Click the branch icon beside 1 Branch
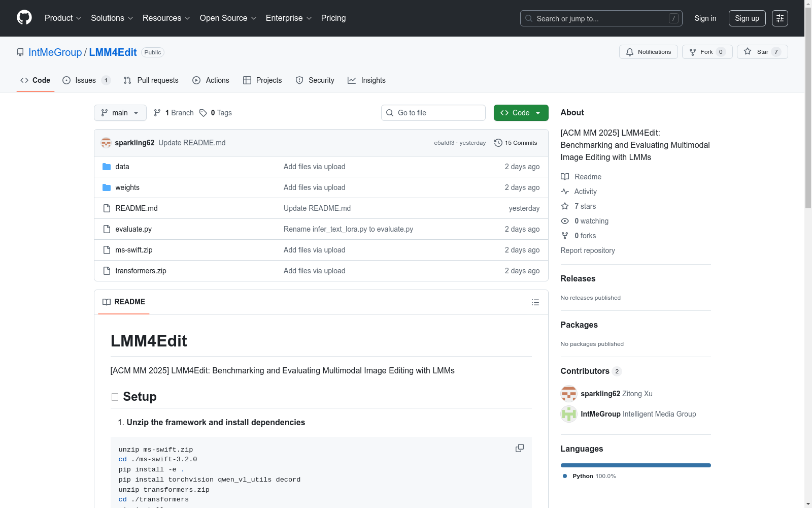This screenshot has width=812, height=508. click(x=157, y=113)
